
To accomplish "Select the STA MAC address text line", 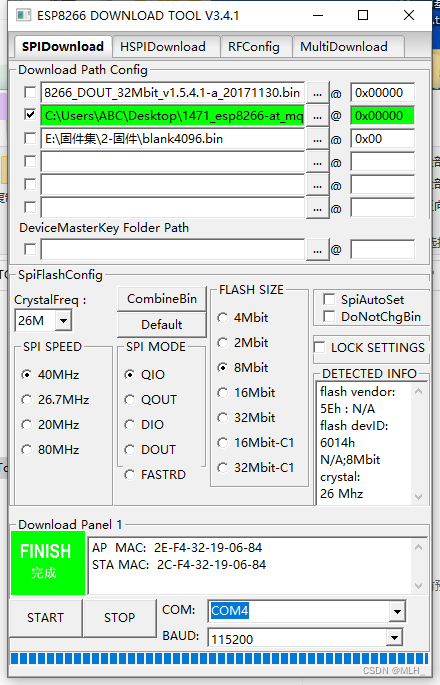I will coord(179,564).
